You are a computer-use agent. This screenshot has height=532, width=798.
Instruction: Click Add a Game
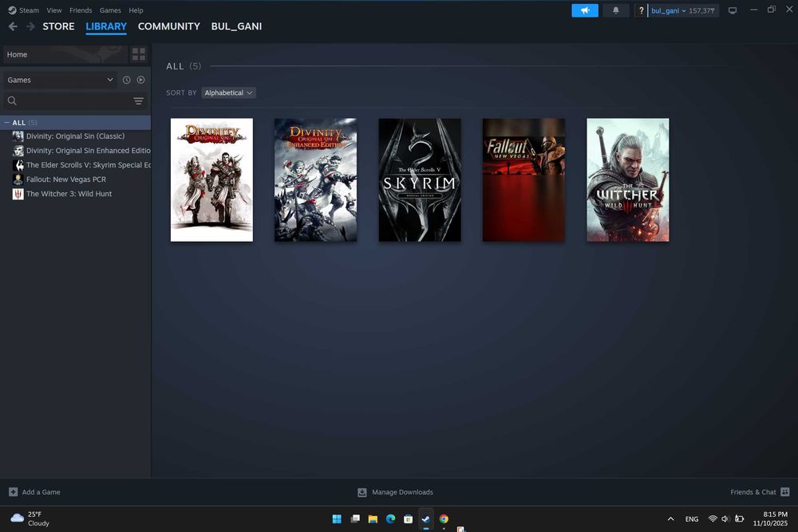click(x=34, y=492)
